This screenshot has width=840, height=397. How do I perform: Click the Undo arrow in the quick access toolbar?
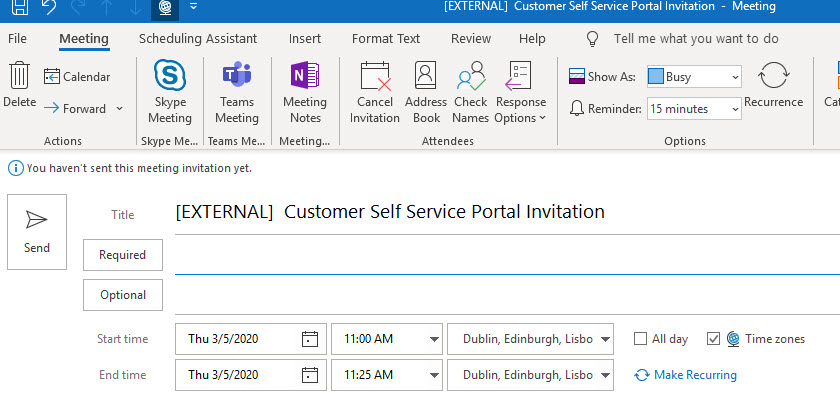(x=49, y=6)
